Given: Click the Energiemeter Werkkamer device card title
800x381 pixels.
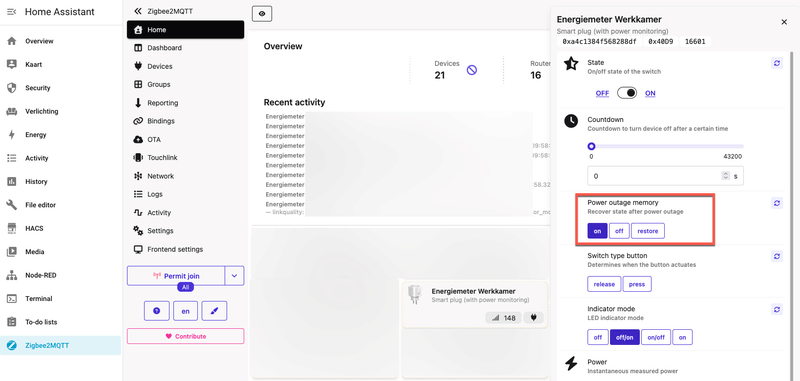Looking at the screenshot, I should point(473,291).
